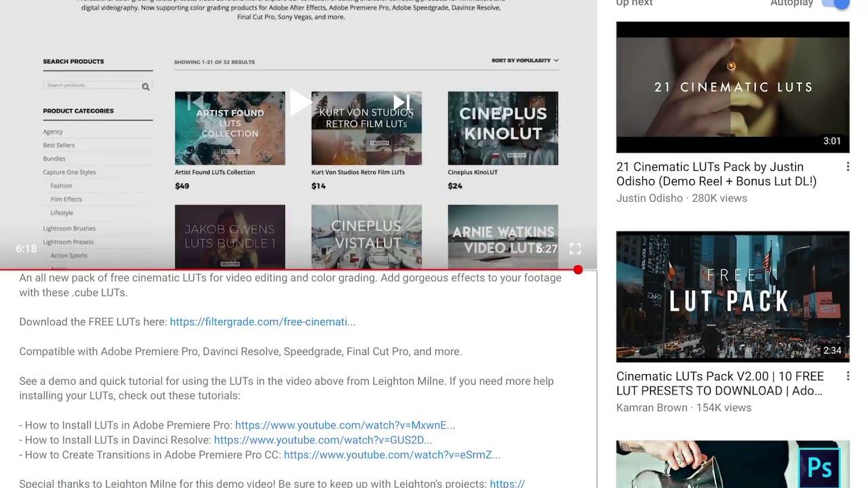
Task: Click the 6:27 duration label
Action: point(547,249)
